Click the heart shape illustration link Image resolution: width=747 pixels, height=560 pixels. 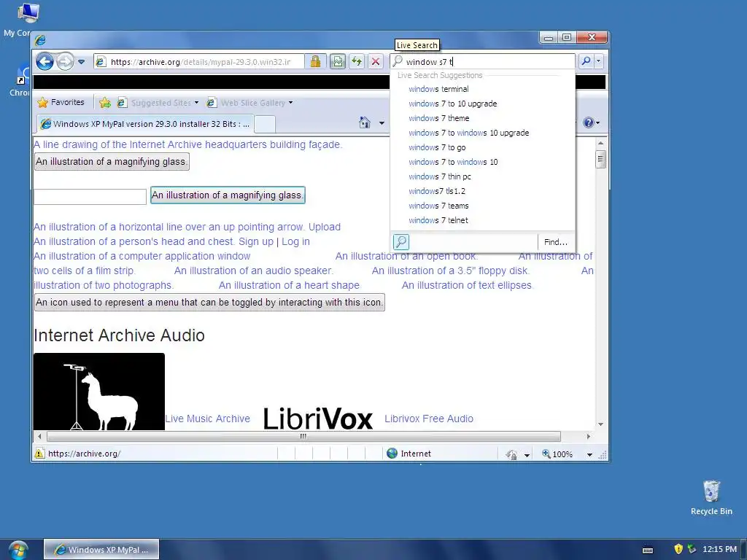(289, 285)
